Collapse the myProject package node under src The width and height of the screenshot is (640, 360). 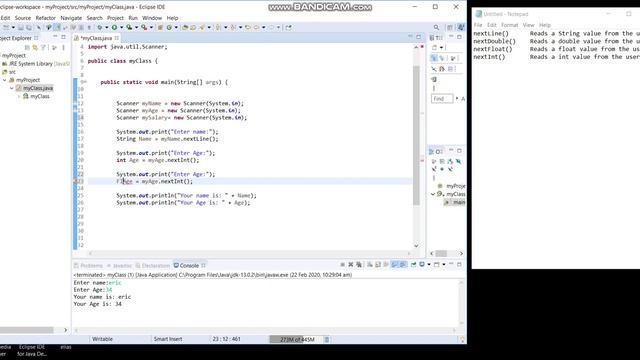coord(4,80)
